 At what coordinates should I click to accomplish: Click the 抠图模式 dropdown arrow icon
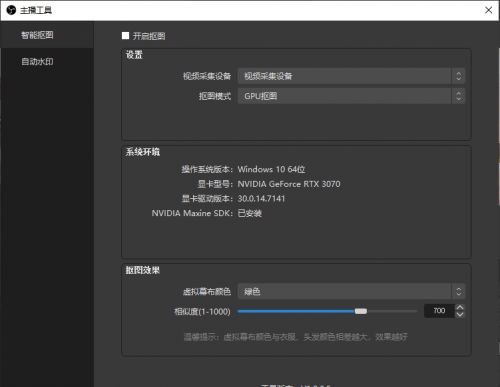tap(459, 96)
